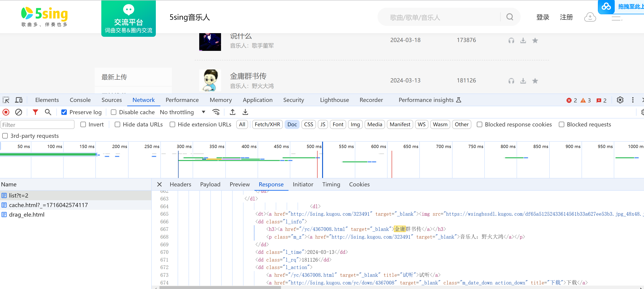The width and height of the screenshot is (644, 289).
Task: Click the 登录 login link
Action: (543, 17)
